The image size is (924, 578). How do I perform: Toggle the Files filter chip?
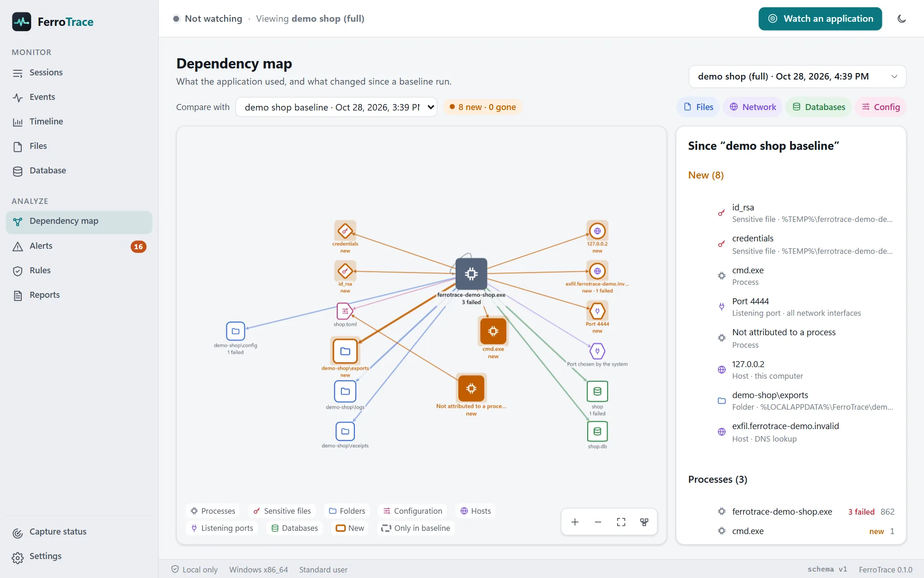pyautogui.click(x=698, y=107)
